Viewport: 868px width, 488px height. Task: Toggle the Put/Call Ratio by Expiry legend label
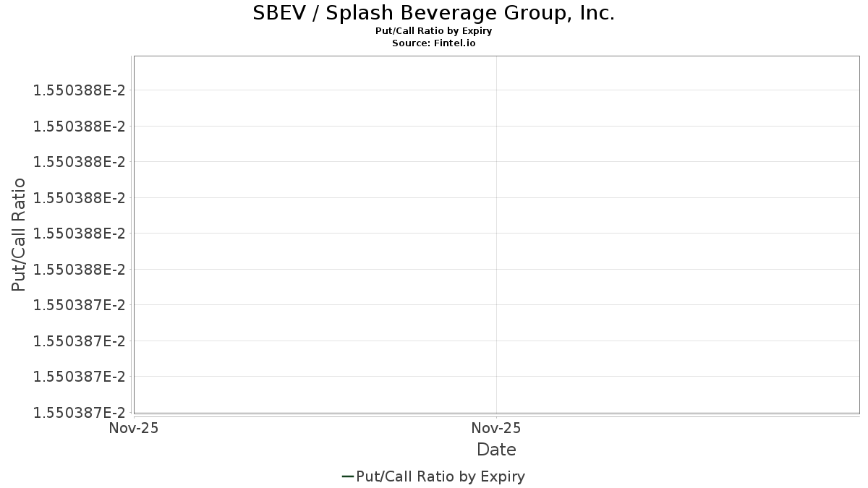click(x=441, y=476)
